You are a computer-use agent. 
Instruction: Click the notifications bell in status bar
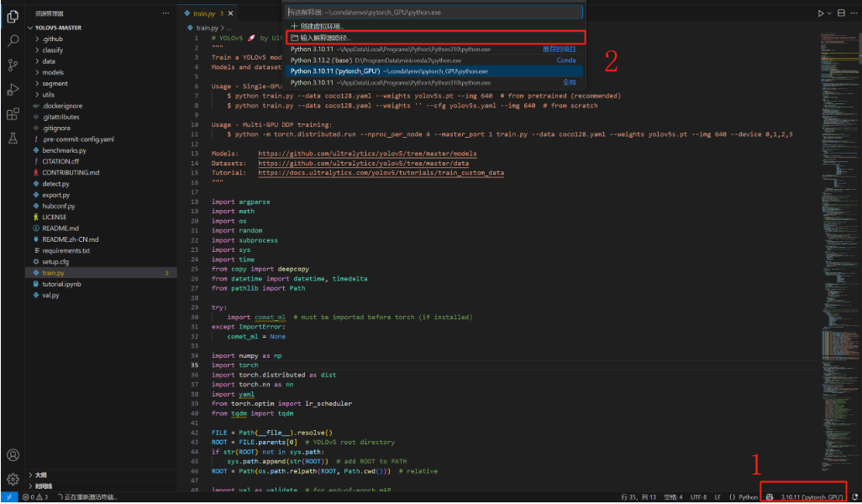854,496
